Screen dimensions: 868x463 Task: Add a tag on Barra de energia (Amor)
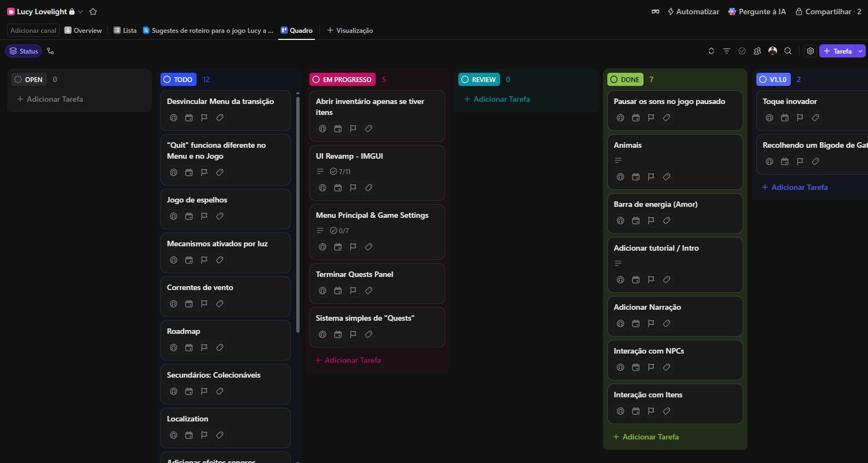tap(666, 221)
